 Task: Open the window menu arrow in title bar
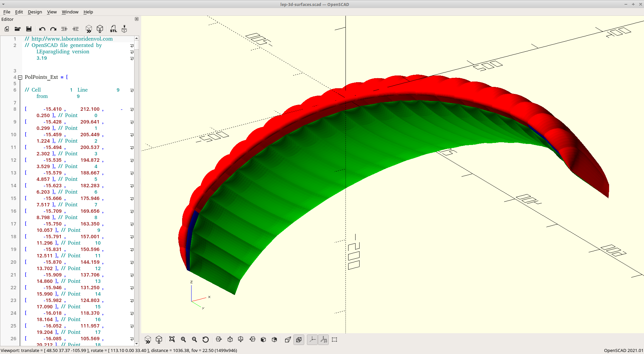click(x=3, y=4)
